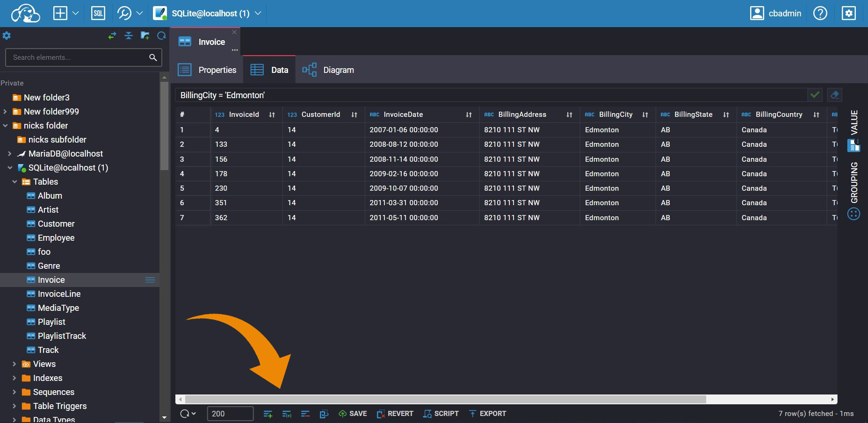Image resolution: width=868 pixels, height=423 pixels.
Task: Click the fetch size field showing 200
Action: click(230, 414)
